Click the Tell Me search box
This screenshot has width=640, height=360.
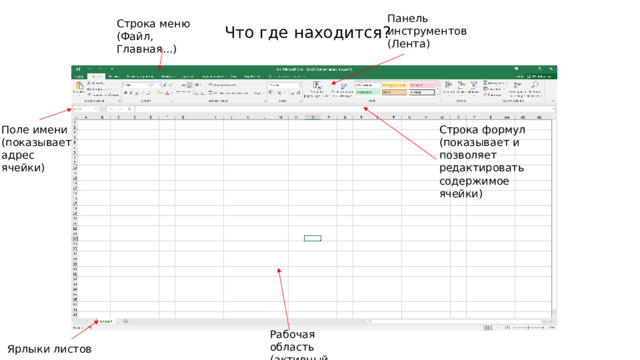[287, 76]
